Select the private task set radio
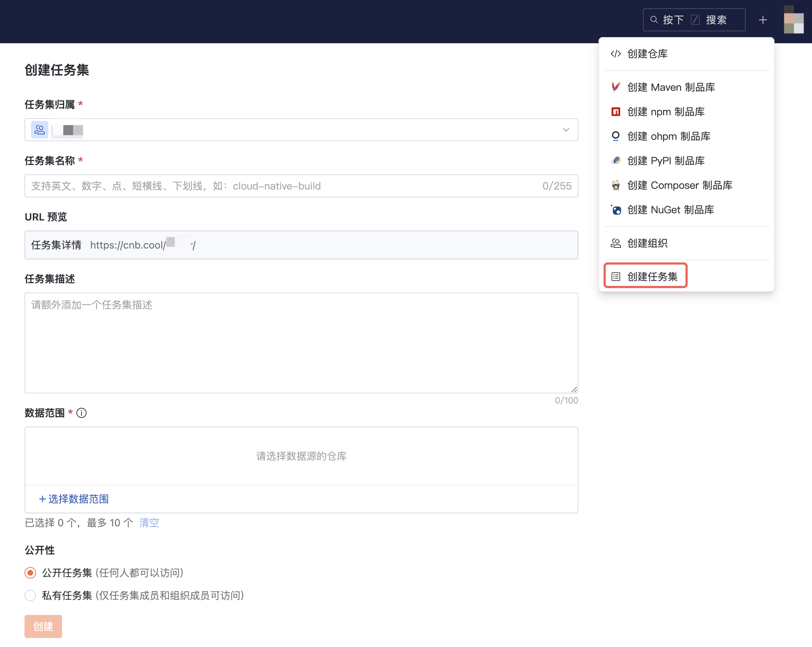The height and width of the screenshot is (647, 812). [31, 595]
